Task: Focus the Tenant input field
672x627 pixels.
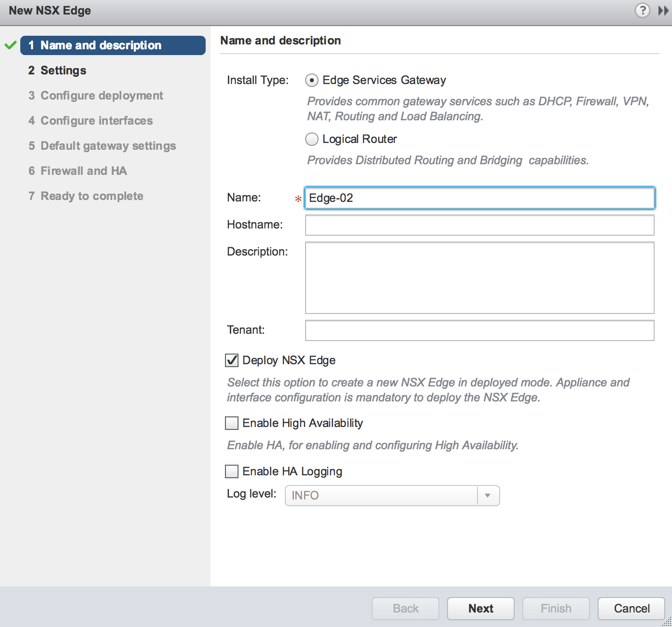Action: (x=479, y=330)
